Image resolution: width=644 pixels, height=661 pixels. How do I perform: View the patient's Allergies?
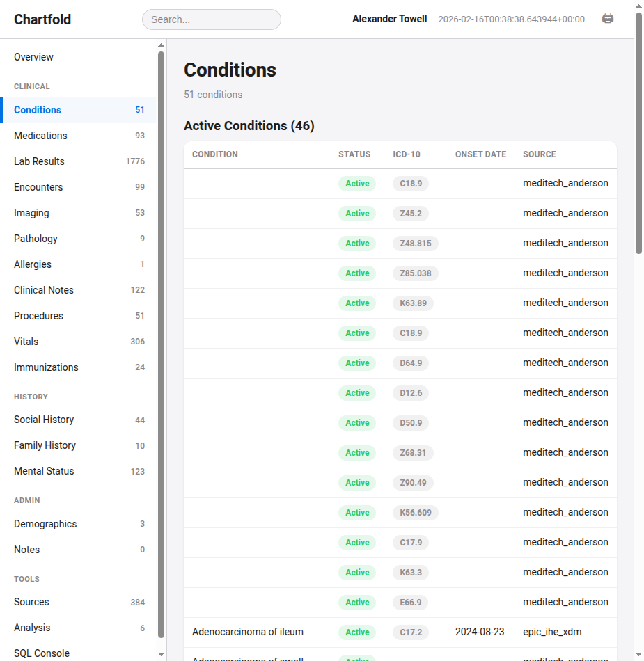pos(33,264)
